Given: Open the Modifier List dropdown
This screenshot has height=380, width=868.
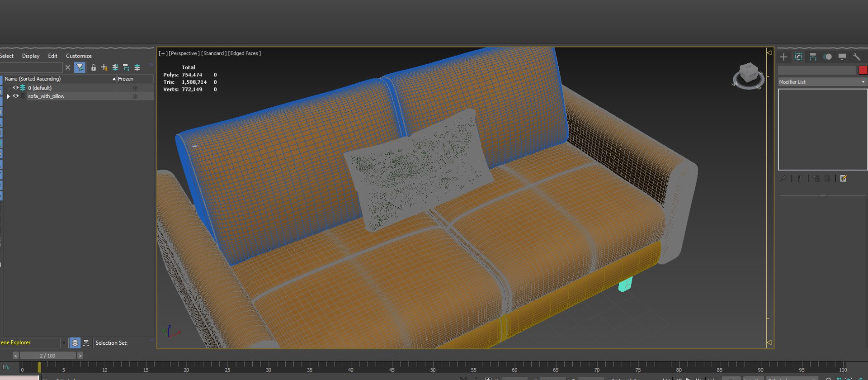Looking at the screenshot, I should [822, 82].
